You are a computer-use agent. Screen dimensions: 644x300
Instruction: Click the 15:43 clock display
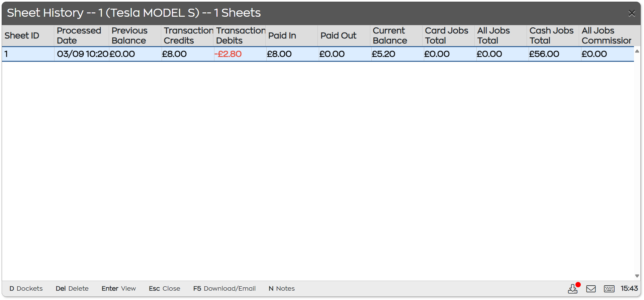[x=629, y=288]
